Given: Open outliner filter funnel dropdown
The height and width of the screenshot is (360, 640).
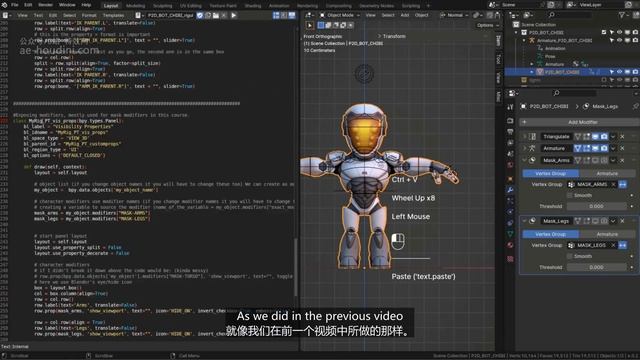Looking at the screenshot, I should pyautogui.click(x=623, y=15).
